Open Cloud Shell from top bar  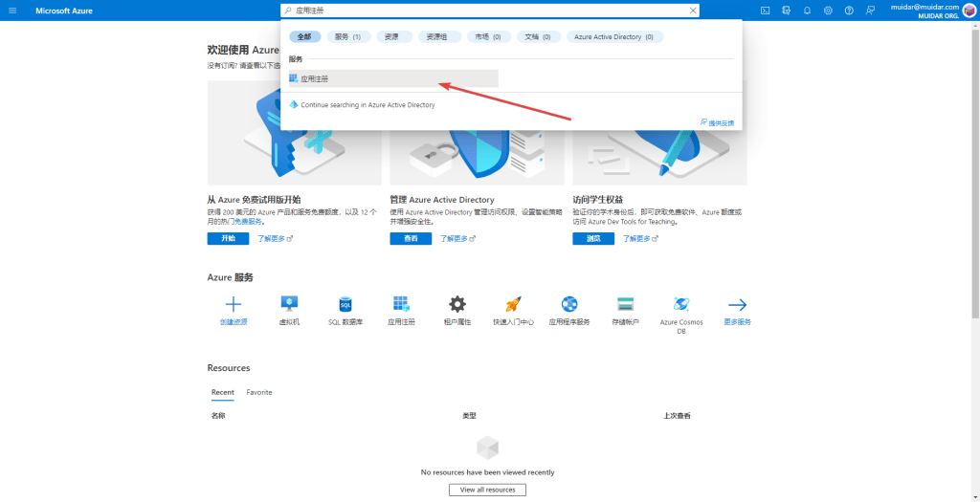point(765,11)
